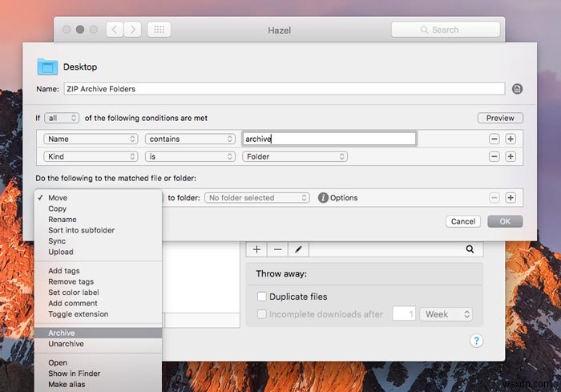
Task: Click the Preview button
Action: pyautogui.click(x=499, y=118)
